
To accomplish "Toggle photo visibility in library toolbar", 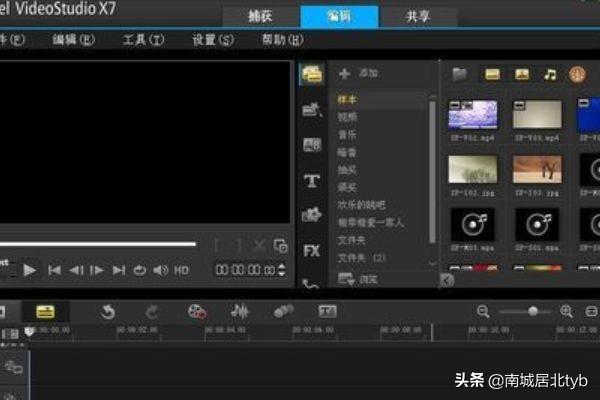I will pyautogui.click(x=521, y=74).
